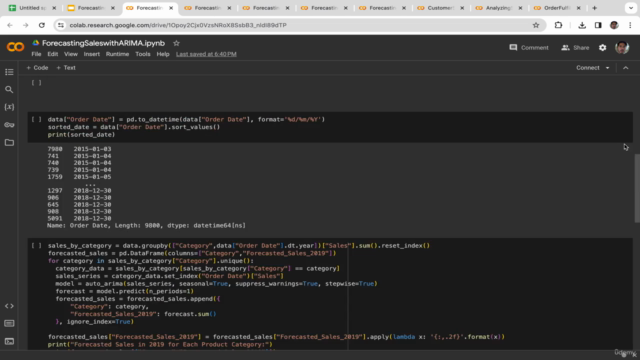Open the Google account avatar
This screenshot has height=360, width=640.
point(622,48)
